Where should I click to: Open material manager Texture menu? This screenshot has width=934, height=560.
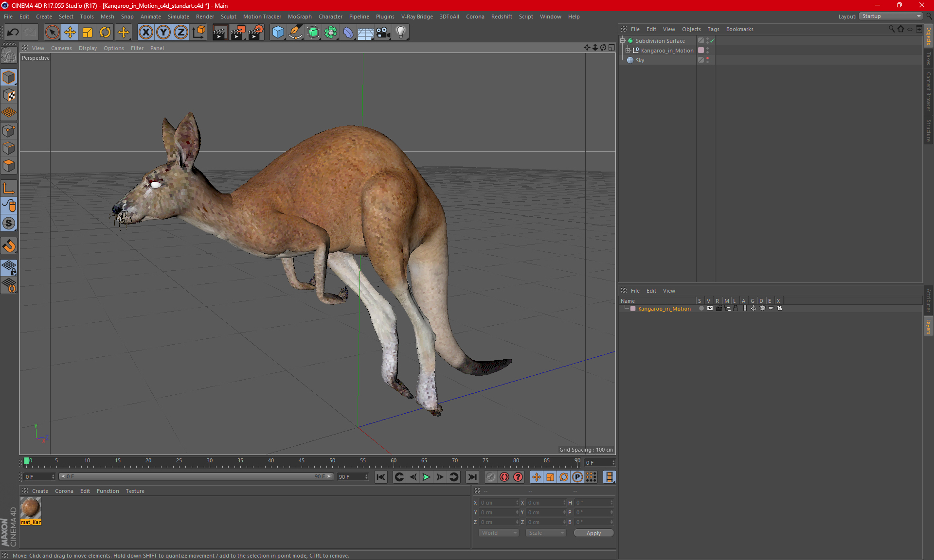135,491
